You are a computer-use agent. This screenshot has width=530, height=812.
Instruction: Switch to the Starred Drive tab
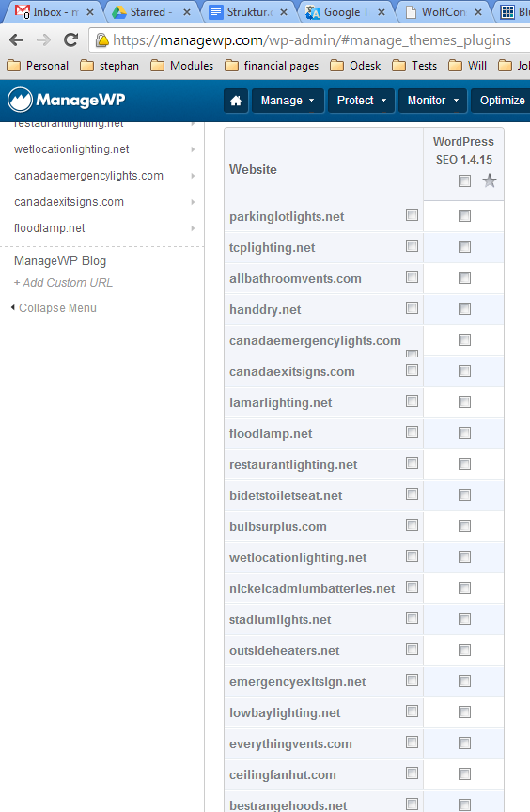point(150,12)
